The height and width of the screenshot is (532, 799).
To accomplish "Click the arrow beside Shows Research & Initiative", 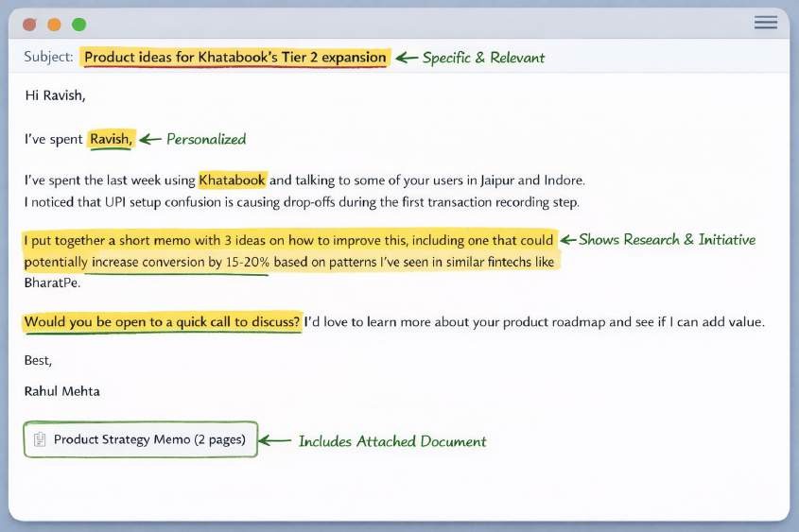I will tap(567, 240).
